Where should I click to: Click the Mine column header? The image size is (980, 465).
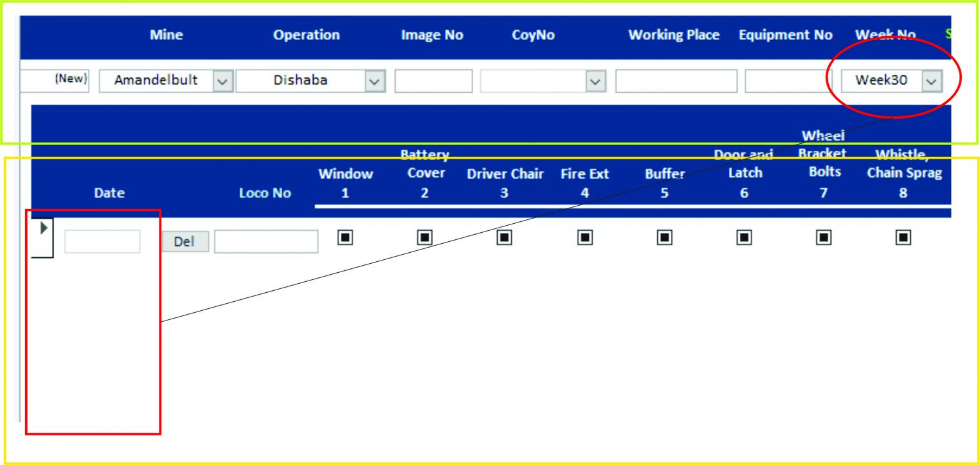(x=166, y=35)
